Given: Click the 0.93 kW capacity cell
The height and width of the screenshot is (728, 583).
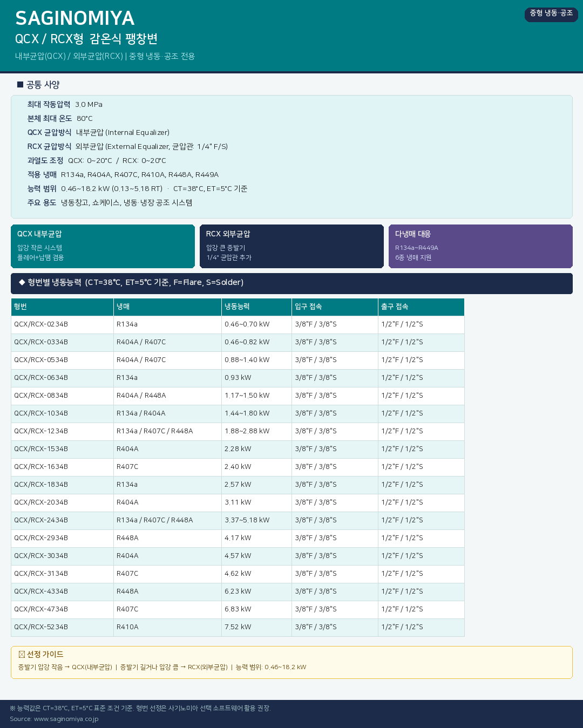Looking at the screenshot, I should [256, 378].
